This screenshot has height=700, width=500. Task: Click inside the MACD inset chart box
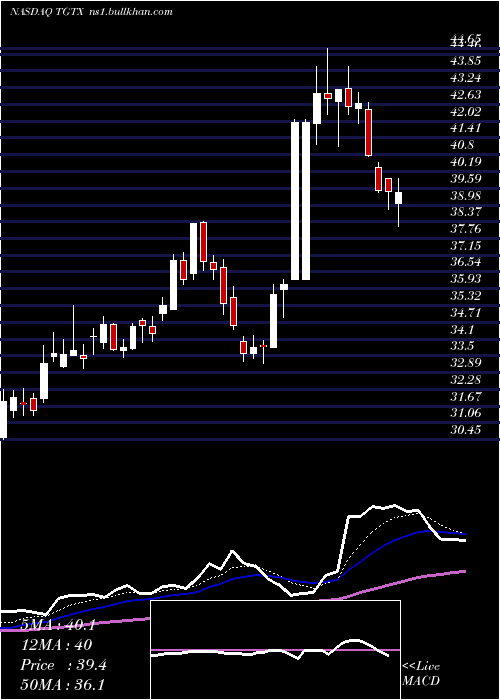(275, 650)
